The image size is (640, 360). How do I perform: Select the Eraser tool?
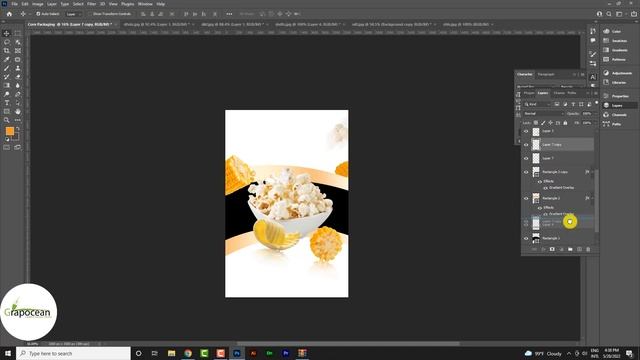[x=18, y=77]
